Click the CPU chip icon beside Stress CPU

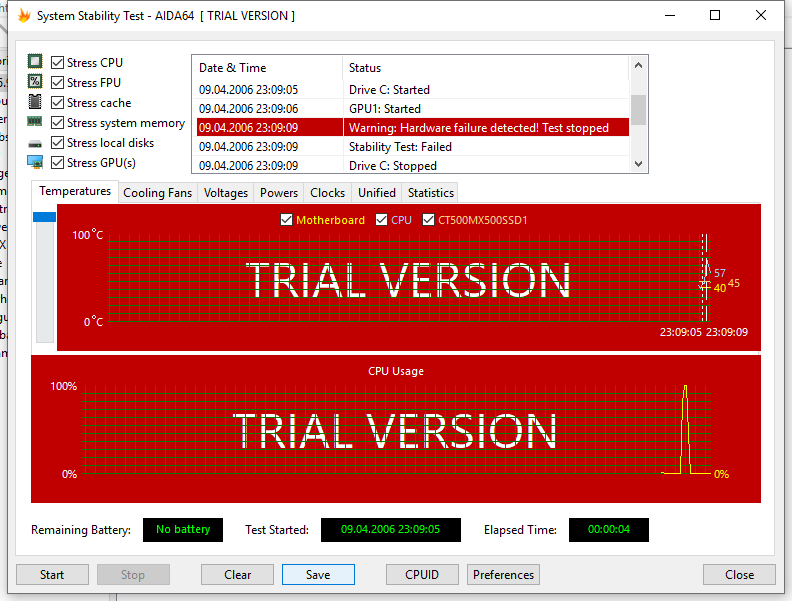click(35, 62)
